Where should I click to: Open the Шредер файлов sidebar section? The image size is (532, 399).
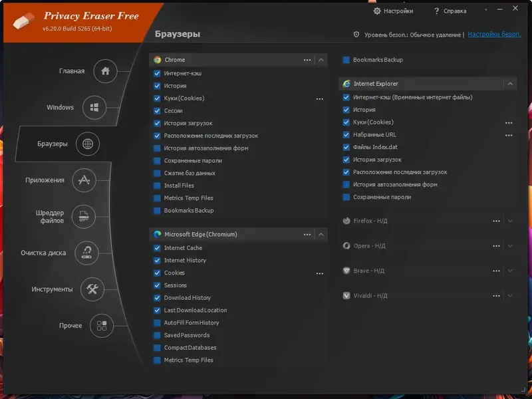point(83,215)
